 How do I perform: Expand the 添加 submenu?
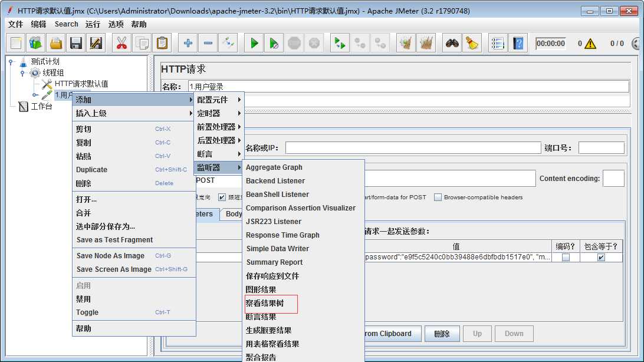(x=133, y=100)
